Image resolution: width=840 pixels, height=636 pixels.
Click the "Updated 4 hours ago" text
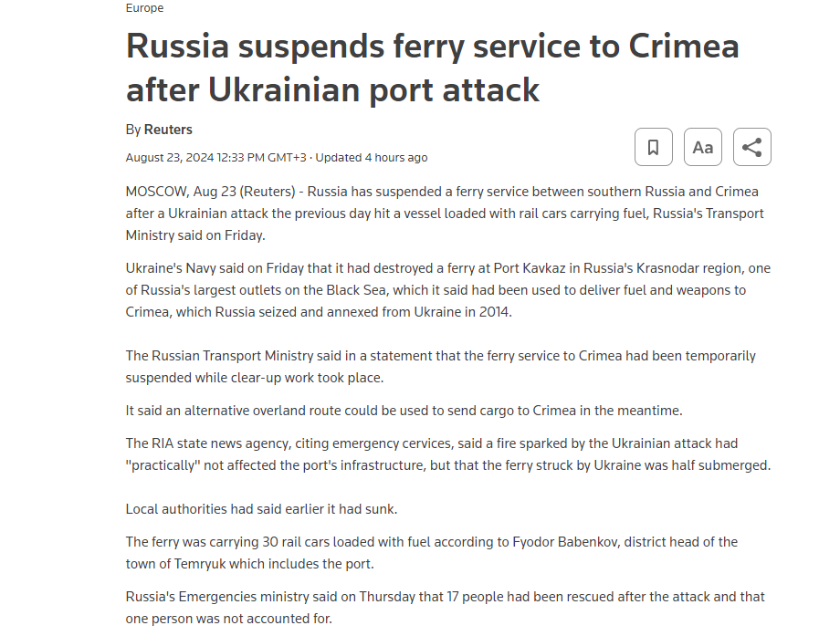coord(372,157)
